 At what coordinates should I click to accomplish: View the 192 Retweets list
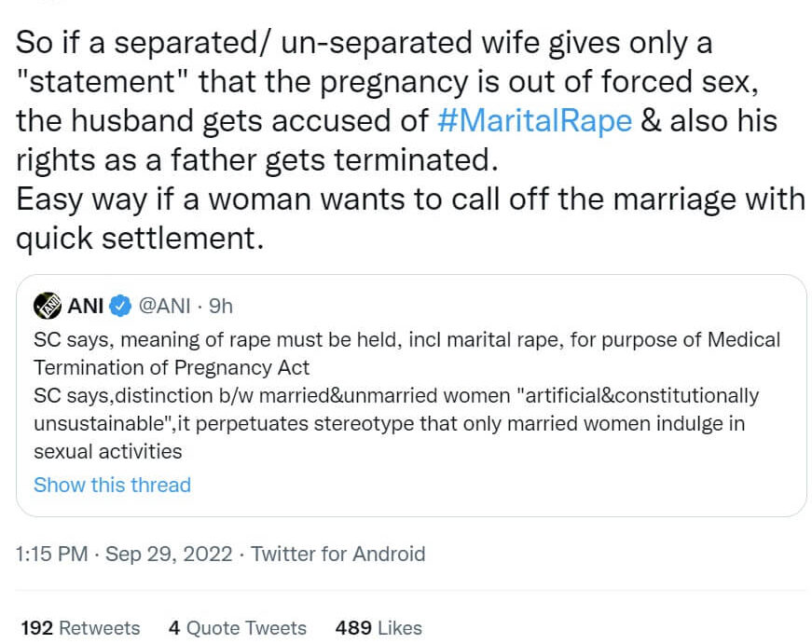(80, 628)
